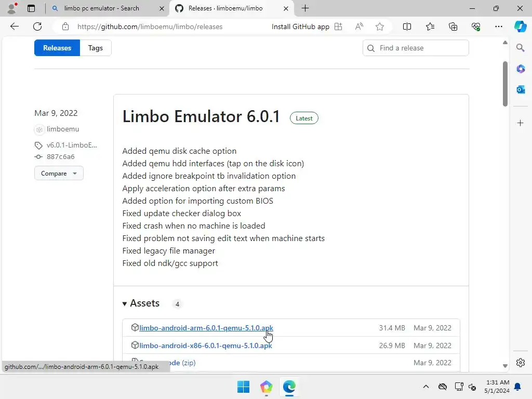The height and width of the screenshot is (399, 532).
Task: Click the OneDrive cloud tray icon
Action: point(443,387)
